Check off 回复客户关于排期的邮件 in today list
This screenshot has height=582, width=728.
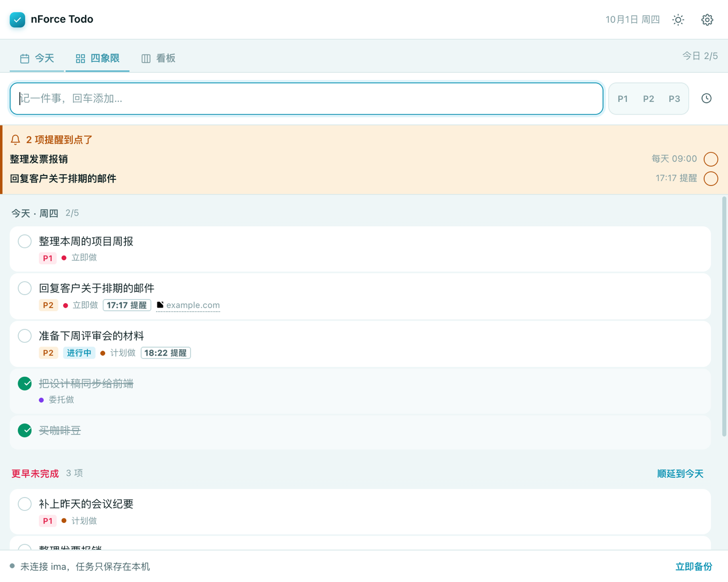coord(25,288)
